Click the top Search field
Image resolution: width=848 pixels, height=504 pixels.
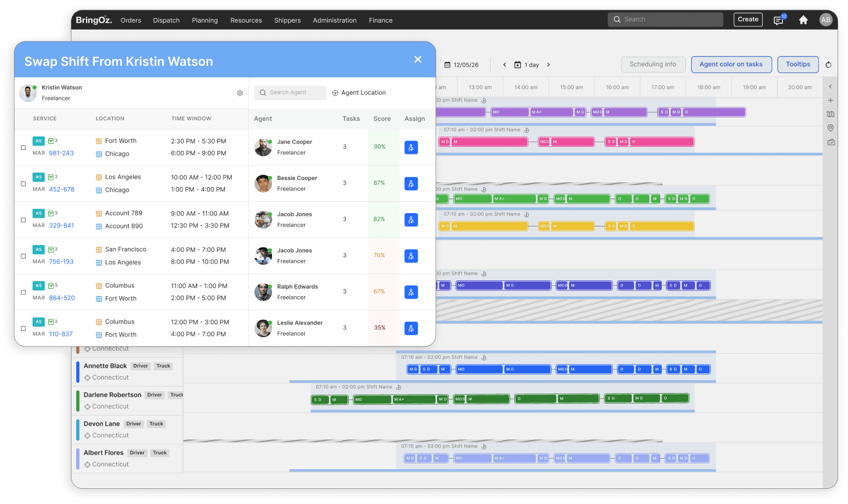(665, 20)
